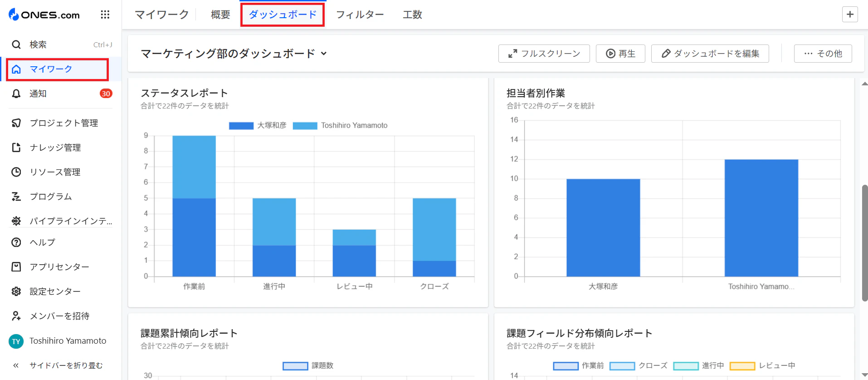The height and width of the screenshot is (380, 868).
Task: Click the invite members icon
Action: tap(16, 316)
